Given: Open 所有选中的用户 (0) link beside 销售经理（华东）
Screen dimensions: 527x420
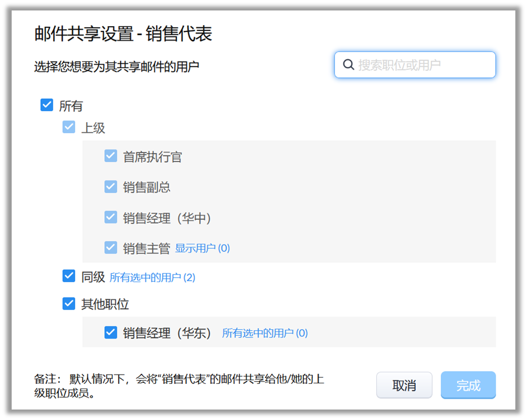Looking at the screenshot, I should (265, 333).
